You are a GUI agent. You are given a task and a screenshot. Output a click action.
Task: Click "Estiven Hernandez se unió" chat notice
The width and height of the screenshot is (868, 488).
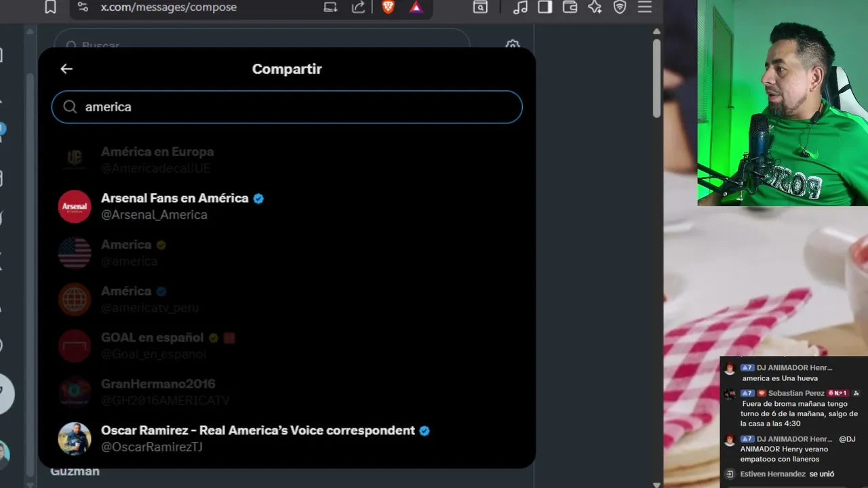point(787,474)
